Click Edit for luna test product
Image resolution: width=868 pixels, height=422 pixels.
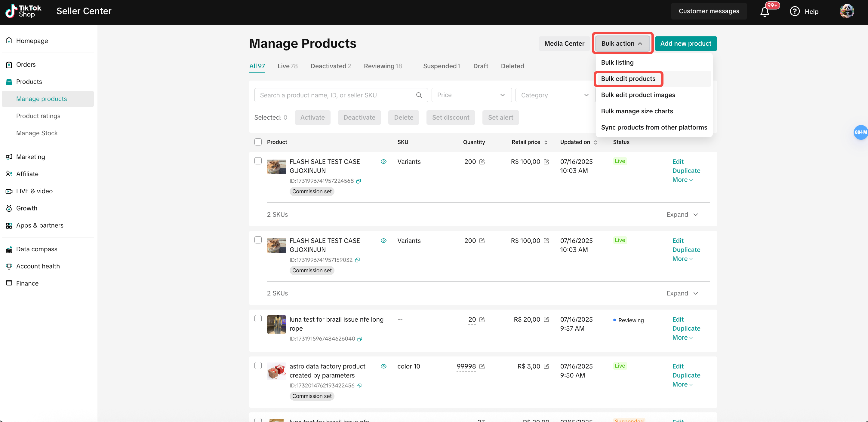click(678, 319)
